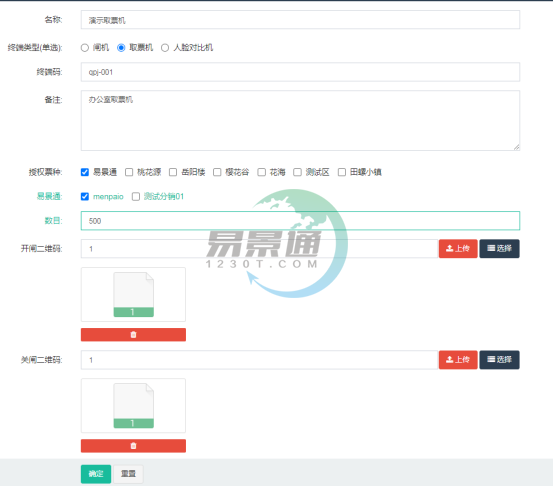This screenshot has width=554, height=487.
Task: Open the 开闸二维码 file preview thumbnail
Action: (x=133, y=294)
